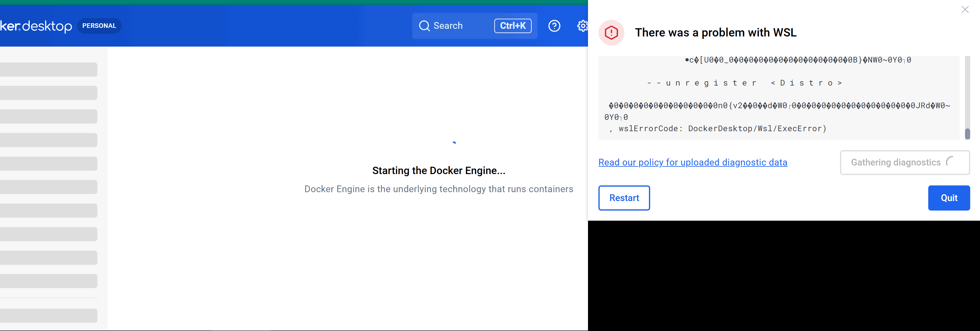Click the Docker Desktop logo text
The width and height of the screenshot is (980, 331).
[36, 26]
